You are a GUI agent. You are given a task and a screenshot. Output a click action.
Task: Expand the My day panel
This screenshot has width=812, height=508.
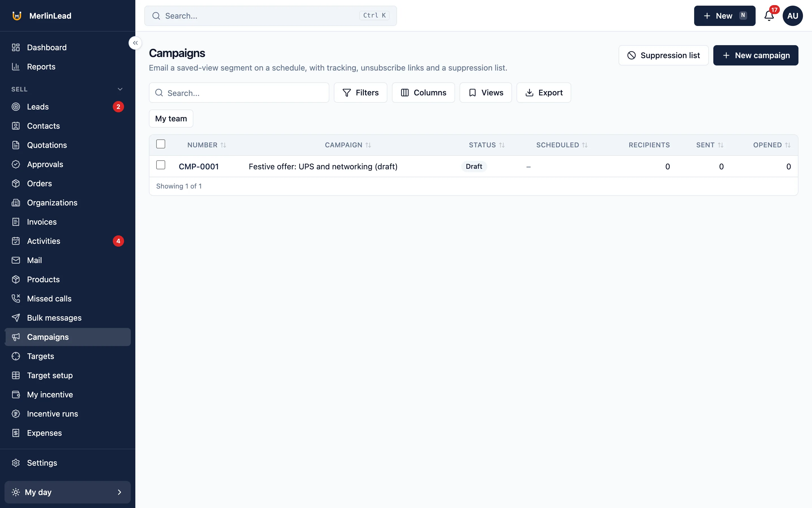click(x=67, y=492)
